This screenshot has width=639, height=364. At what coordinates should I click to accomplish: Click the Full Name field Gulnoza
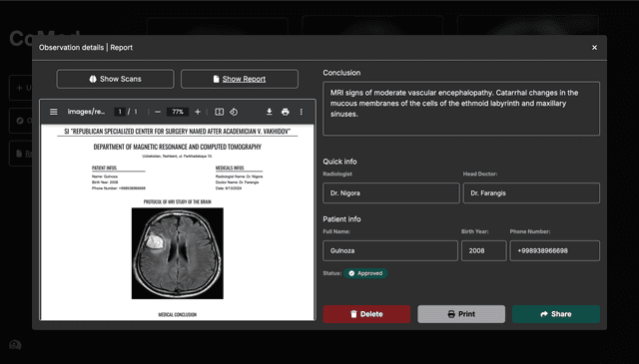[x=390, y=250]
